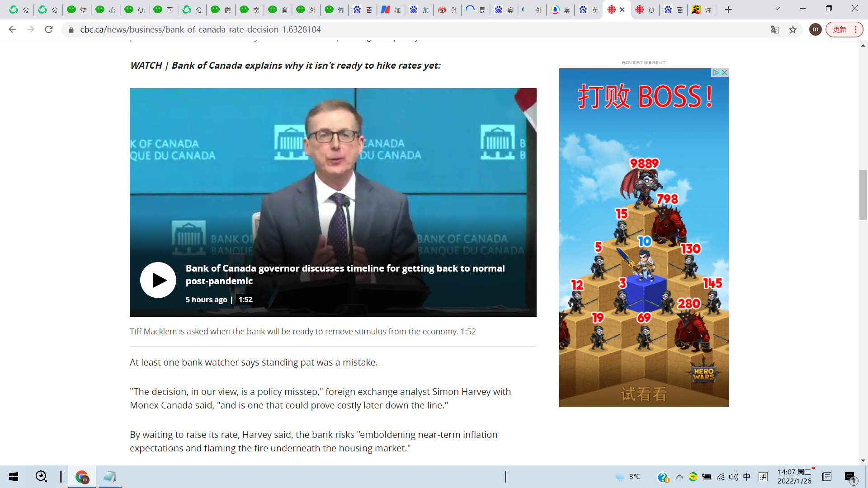Image resolution: width=868 pixels, height=488 pixels.
Task: Switch to the tab labeled 物
Action: pyautogui.click(x=77, y=9)
